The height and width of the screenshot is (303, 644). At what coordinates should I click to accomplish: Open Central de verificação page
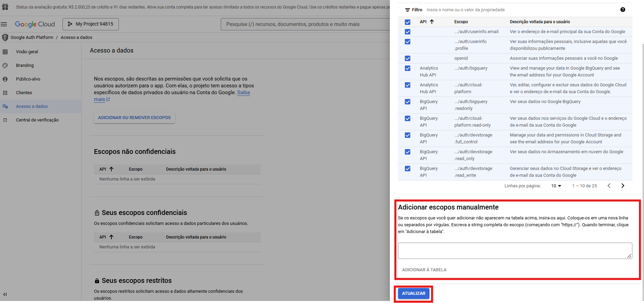coord(37,120)
